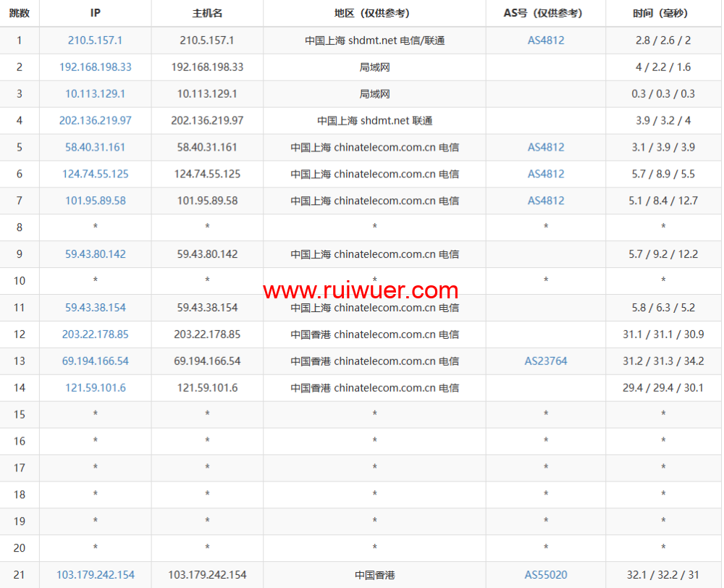
Task: Click the 主机名 column header
Action: point(207,13)
